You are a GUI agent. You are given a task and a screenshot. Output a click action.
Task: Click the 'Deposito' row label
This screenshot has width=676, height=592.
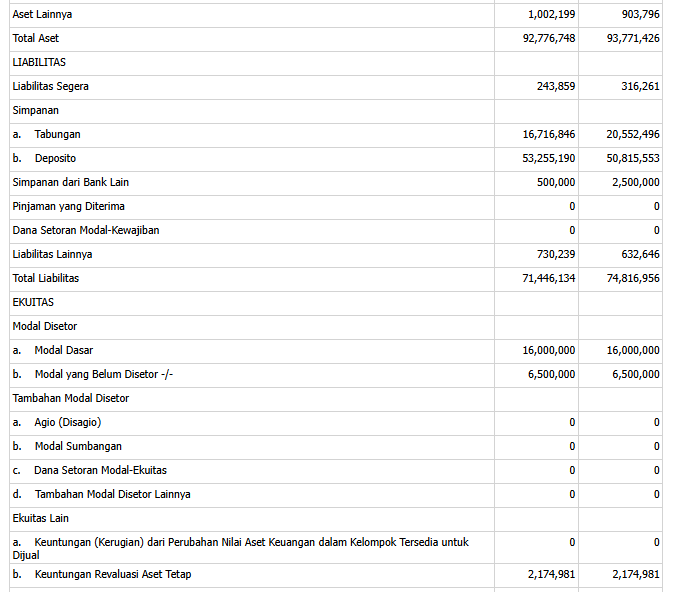pos(55,158)
